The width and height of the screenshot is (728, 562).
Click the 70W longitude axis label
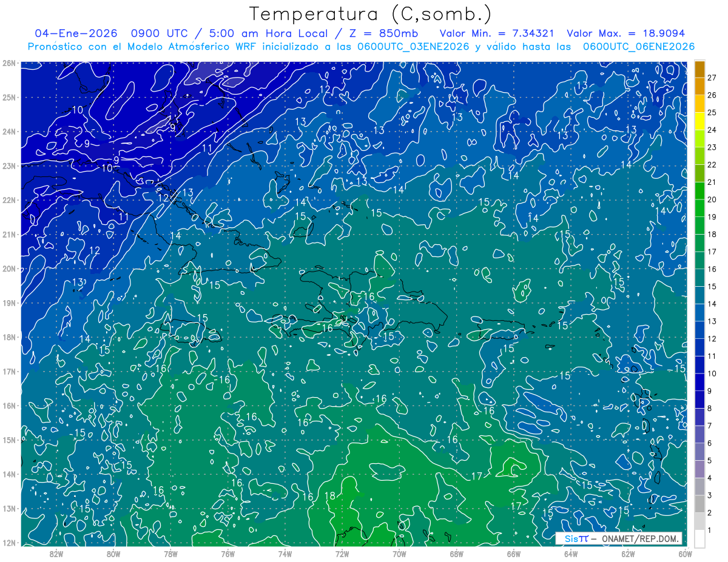click(399, 554)
